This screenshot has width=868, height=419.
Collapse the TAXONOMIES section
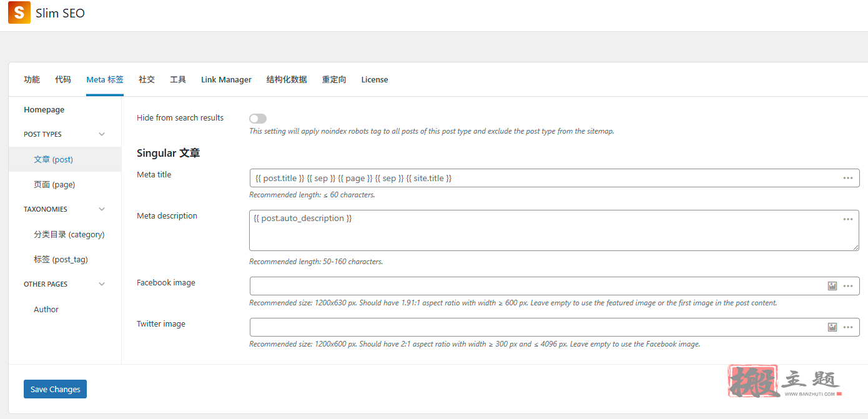(102, 209)
